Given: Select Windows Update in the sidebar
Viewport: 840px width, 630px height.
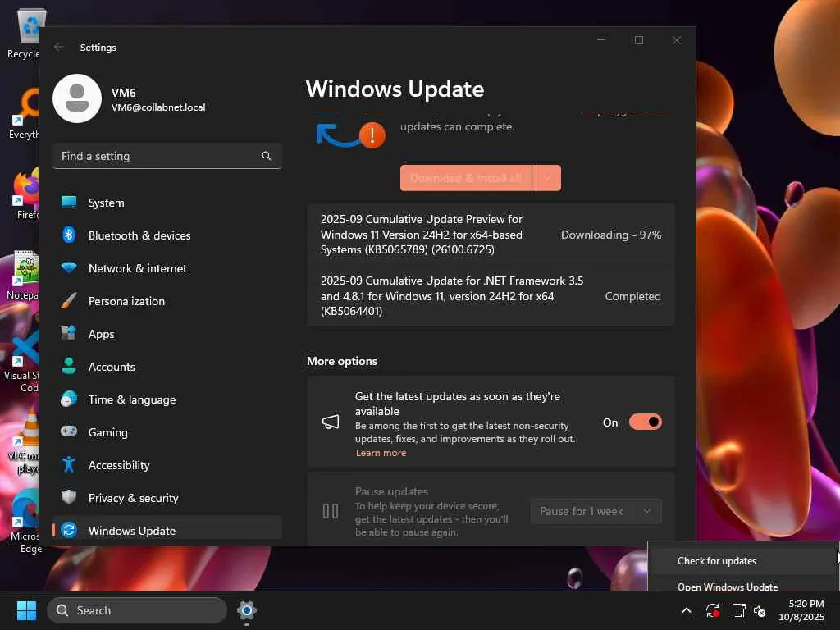Looking at the screenshot, I should (167, 531).
